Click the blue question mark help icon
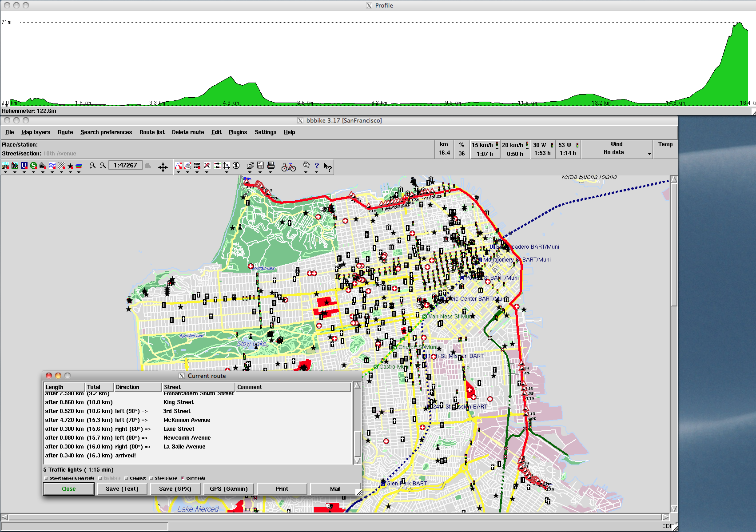Screen dimensions: 756x532 click(317, 166)
